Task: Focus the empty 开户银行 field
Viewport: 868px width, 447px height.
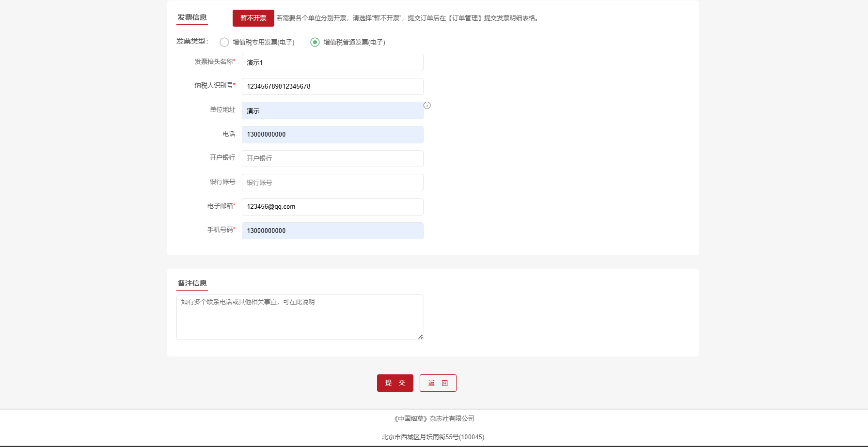Action: tap(332, 159)
